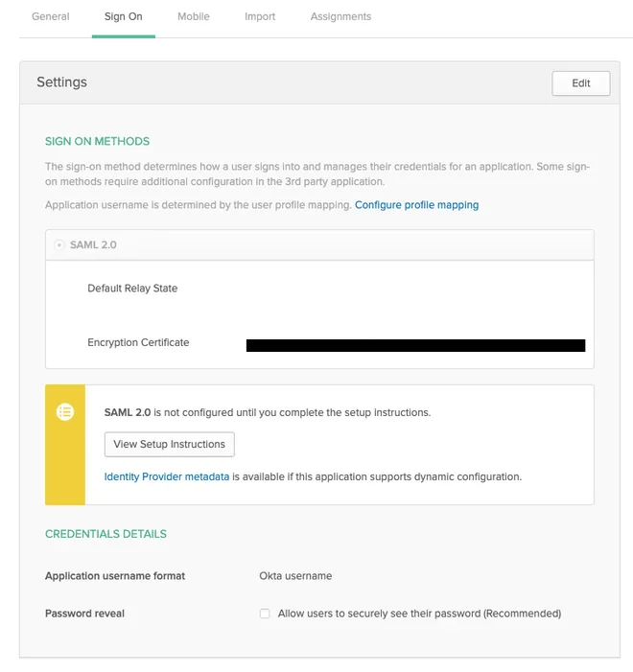The width and height of the screenshot is (633, 672).
Task: Open the Identity Provider metadata link
Action: pyautogui.click(x=167, y=476)
